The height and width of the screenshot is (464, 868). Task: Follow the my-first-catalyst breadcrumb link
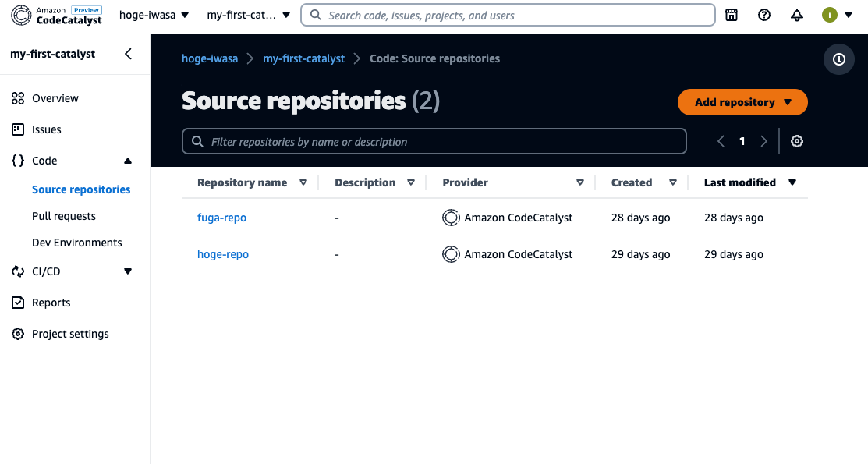[x=304, y=58]
